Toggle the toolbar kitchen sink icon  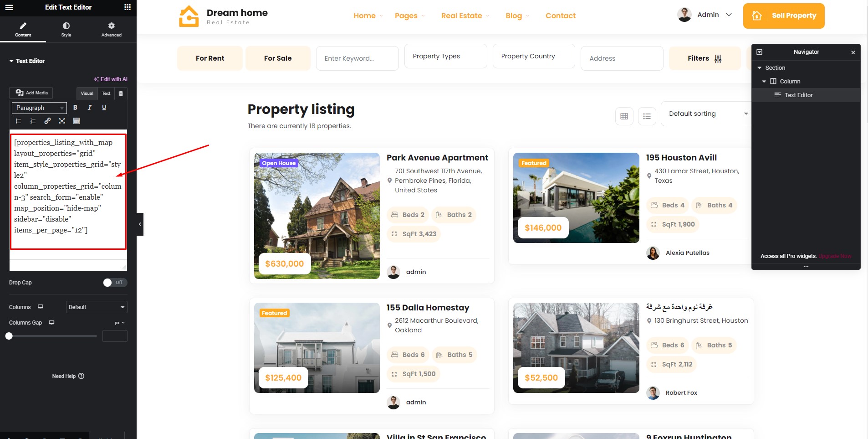pos(77,121)
